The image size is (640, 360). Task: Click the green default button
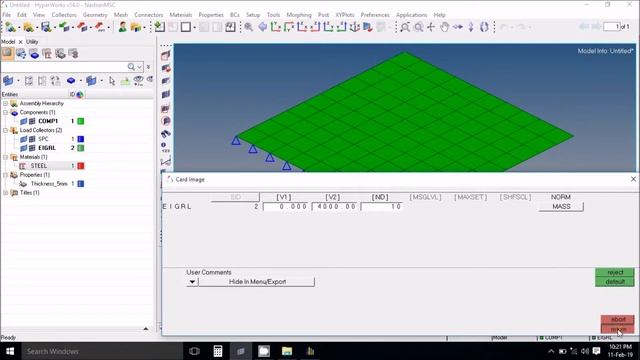point(615,282)
